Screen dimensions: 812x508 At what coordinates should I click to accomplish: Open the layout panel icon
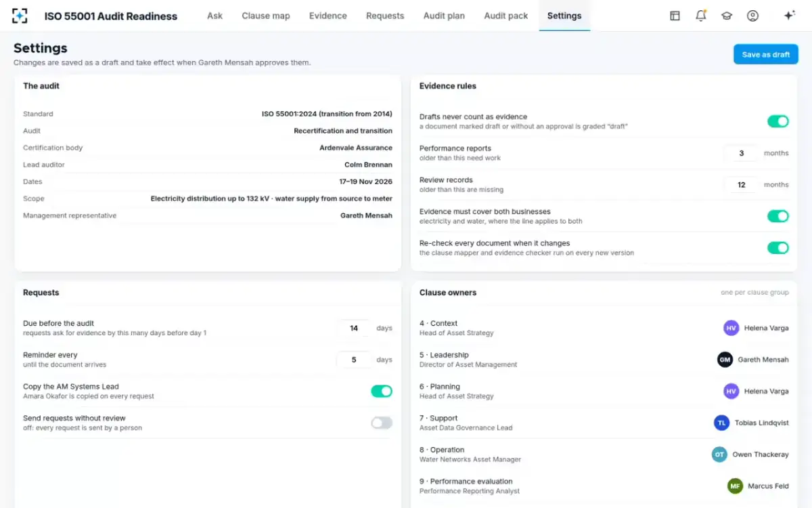pyautogui.click(x=675, y=16)
